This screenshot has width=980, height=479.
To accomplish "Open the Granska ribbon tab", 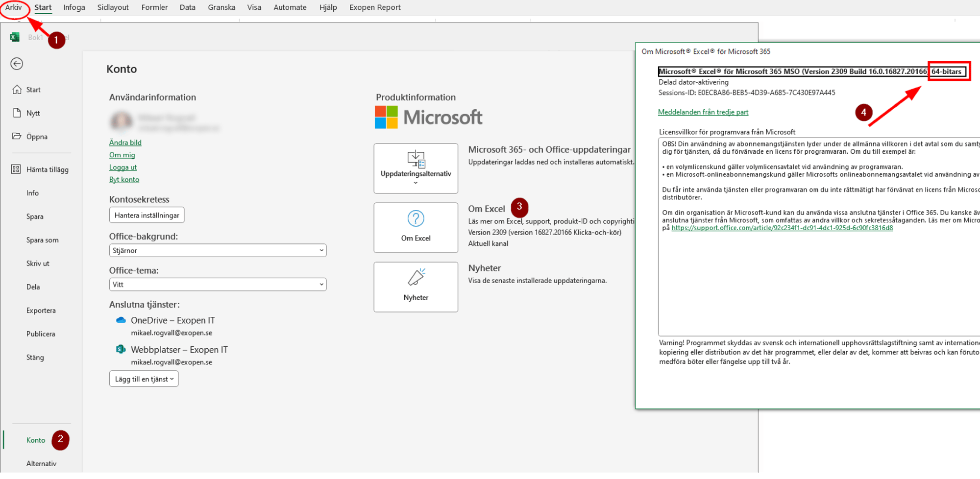I will (x=221, y=7).
